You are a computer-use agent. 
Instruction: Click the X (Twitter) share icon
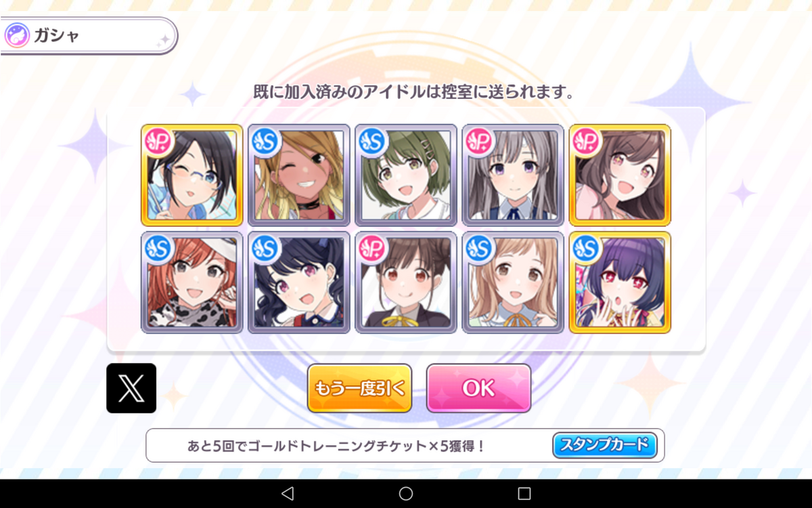coord(131,388)
